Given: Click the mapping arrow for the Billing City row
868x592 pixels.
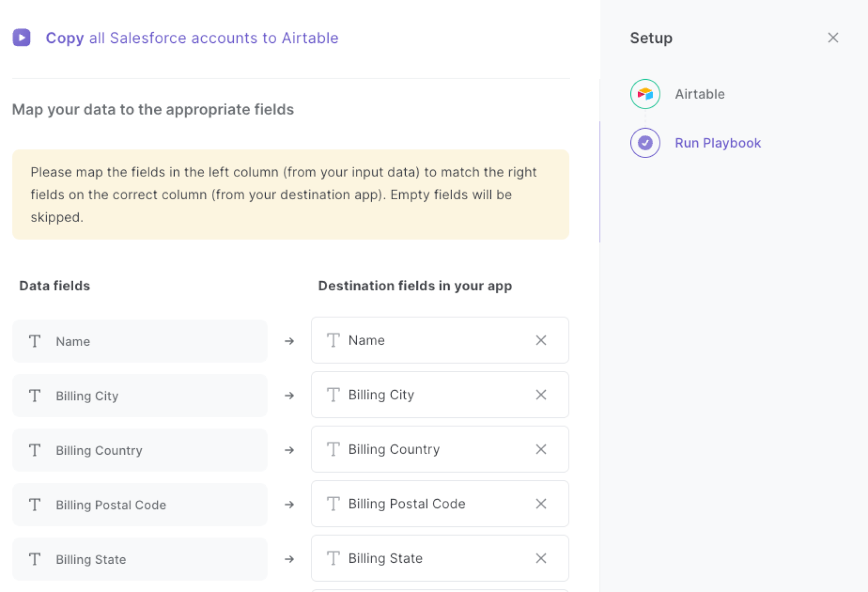Looking at the screenshot, I should 289,396.
